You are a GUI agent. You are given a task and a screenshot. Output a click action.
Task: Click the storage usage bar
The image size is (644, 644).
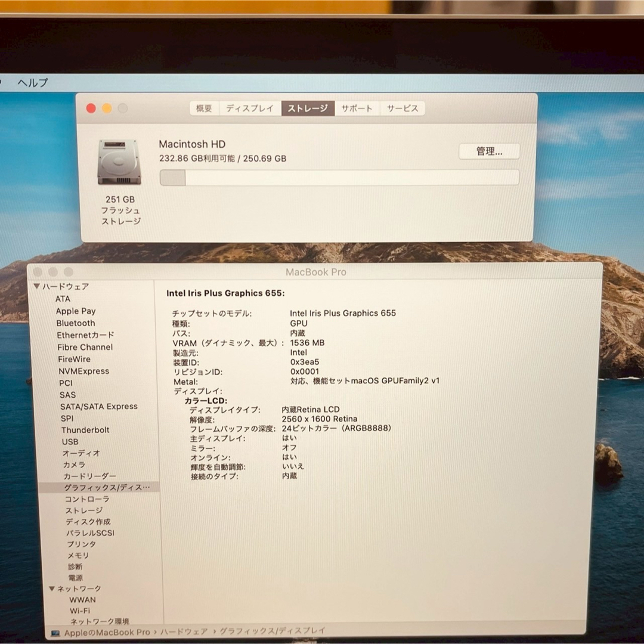(339, 178)
